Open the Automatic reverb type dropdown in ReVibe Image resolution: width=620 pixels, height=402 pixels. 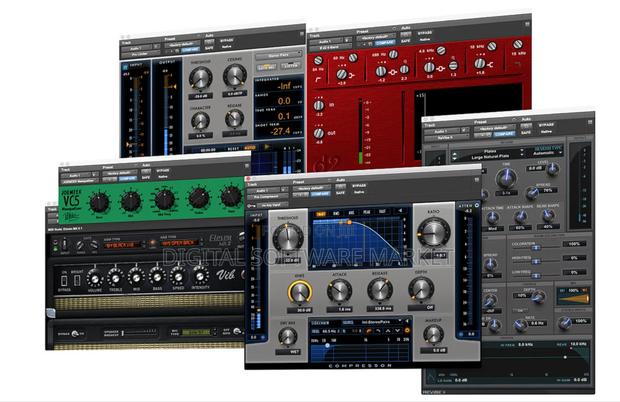(547, 153)
